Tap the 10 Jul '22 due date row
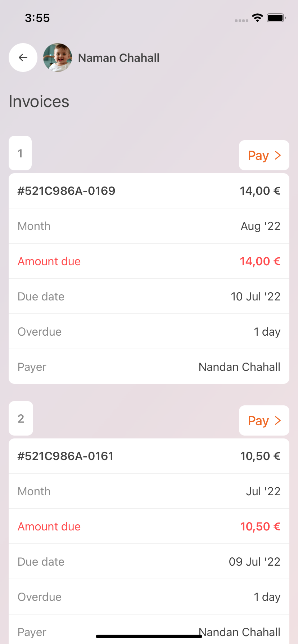This screenshot has width=298, height=644. pyautogui.click(x=149, y=296)
